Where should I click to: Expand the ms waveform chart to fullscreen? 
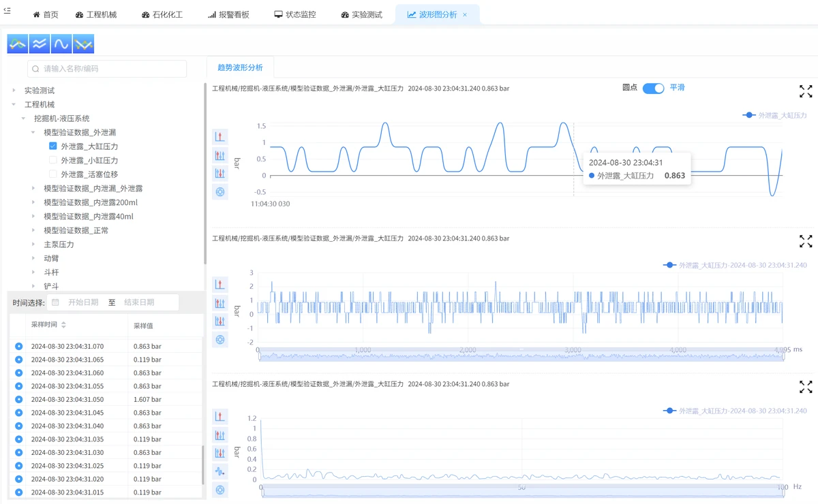tap(806, 241)
